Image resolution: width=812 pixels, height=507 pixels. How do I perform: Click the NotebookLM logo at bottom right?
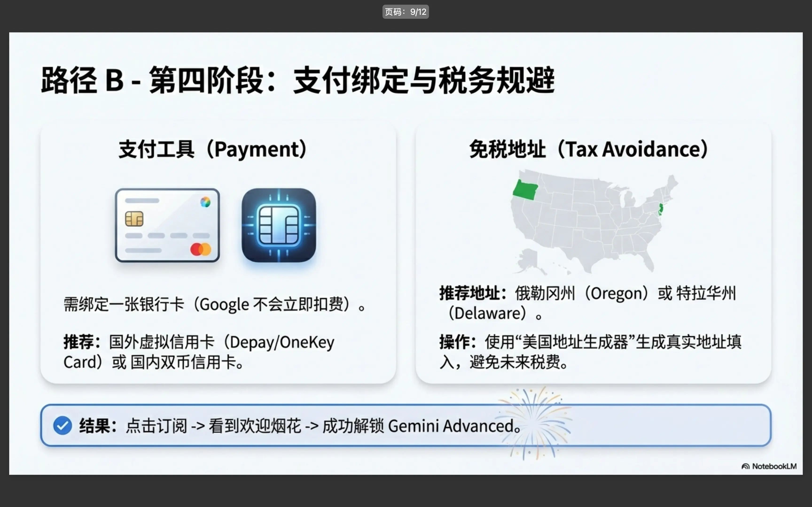(x=770, y=466)
